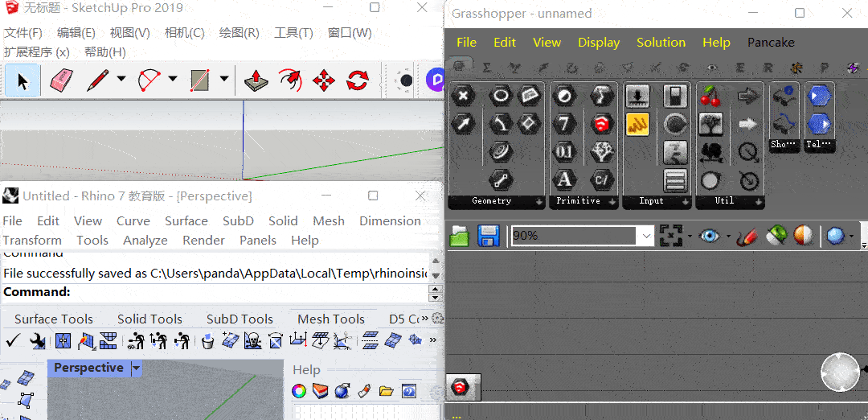Screen dimensions: 868x420
Task: Click the Grasshopper canvas compass widget
Action: click(x=841, y=372)
